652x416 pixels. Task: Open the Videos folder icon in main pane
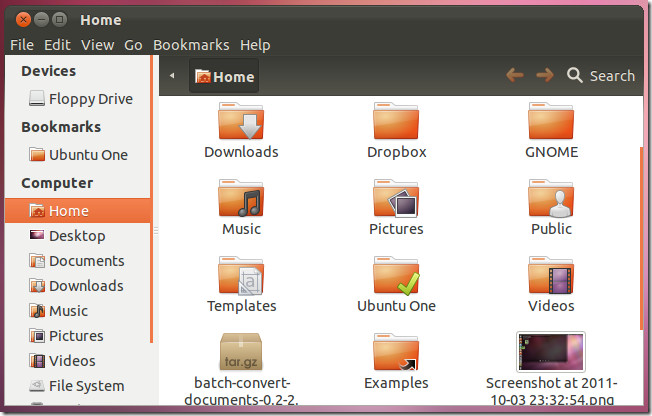click(x=551, y=275)
